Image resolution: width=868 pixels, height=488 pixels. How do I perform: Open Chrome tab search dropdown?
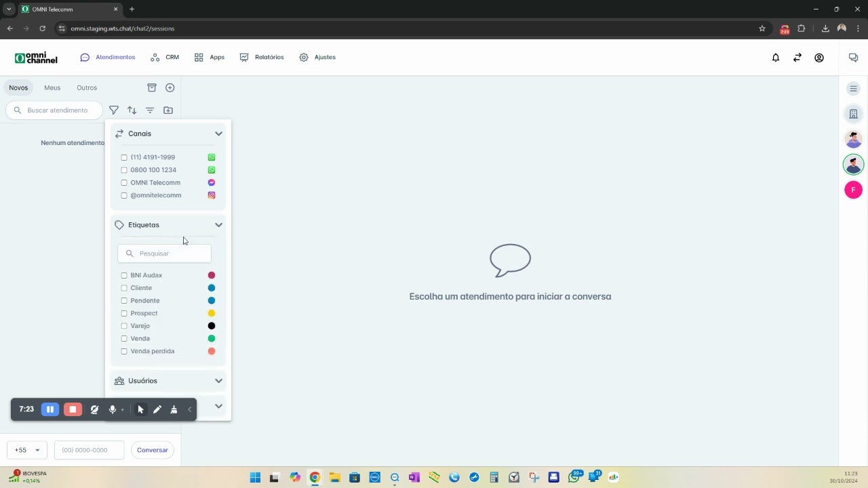click(9, 9)
